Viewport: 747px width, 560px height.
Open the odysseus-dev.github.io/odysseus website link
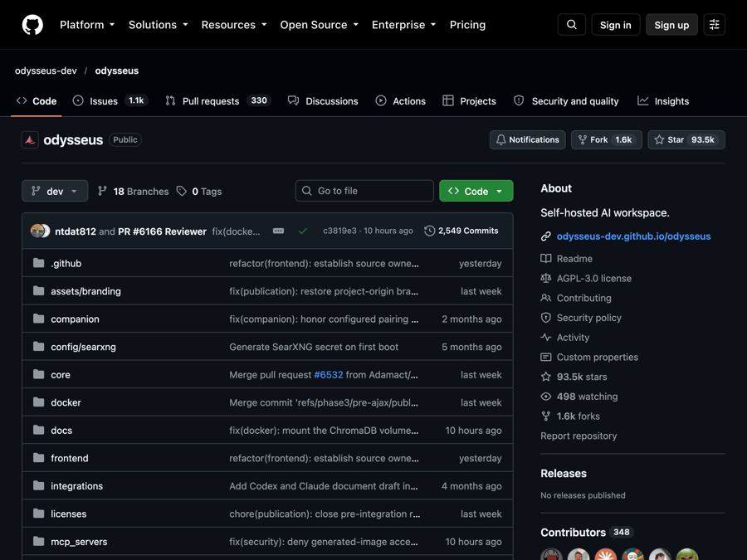tap(633, 236)
